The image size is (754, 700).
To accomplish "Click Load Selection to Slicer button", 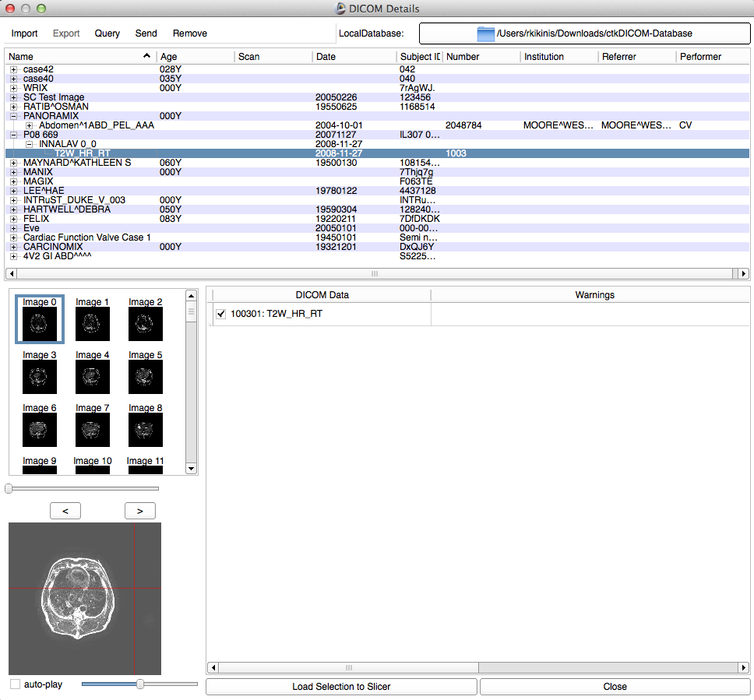I will tap(341, 687).
